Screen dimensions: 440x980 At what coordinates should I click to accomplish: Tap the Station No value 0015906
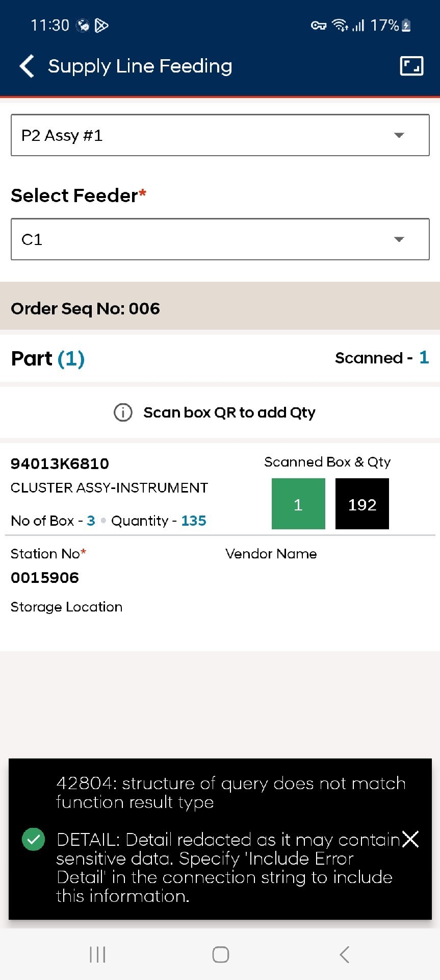(x=45, y=577)
